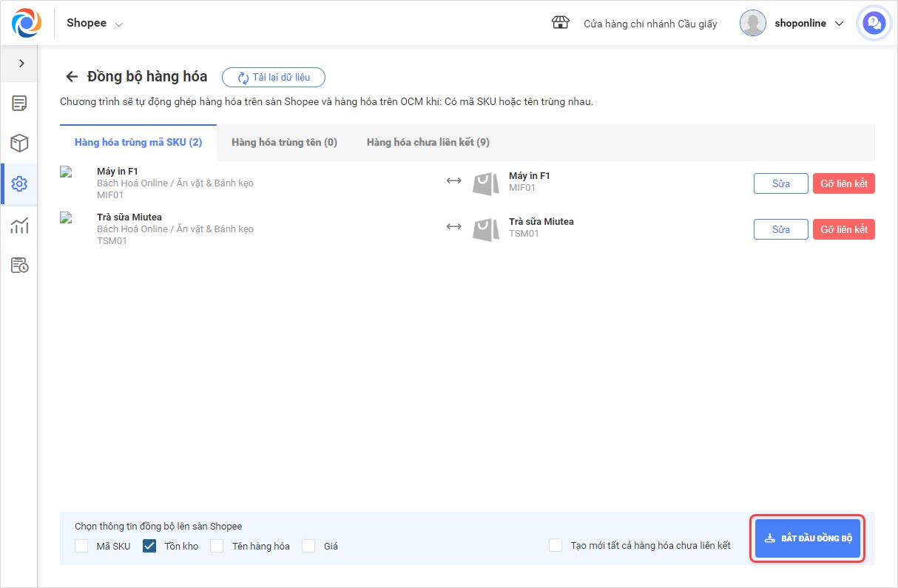Check Tạo mới tất cả hàng hóa chưa liên kết
Screen dimensions: 898x588
click(x=556, y=545)
